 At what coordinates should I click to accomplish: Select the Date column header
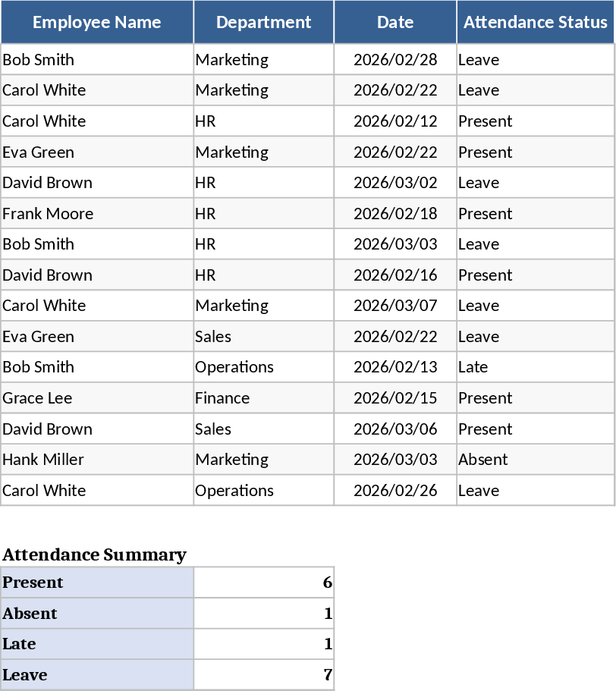click(395, 22)
